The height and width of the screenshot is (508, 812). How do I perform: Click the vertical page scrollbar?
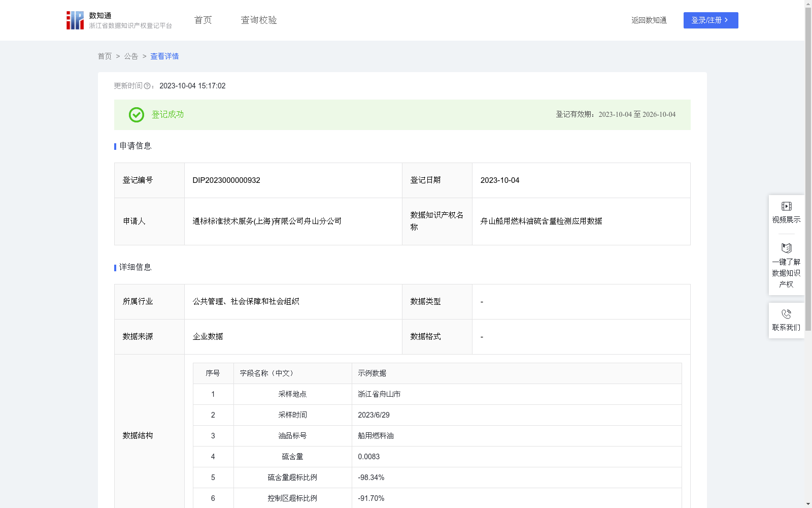[808, 169]
